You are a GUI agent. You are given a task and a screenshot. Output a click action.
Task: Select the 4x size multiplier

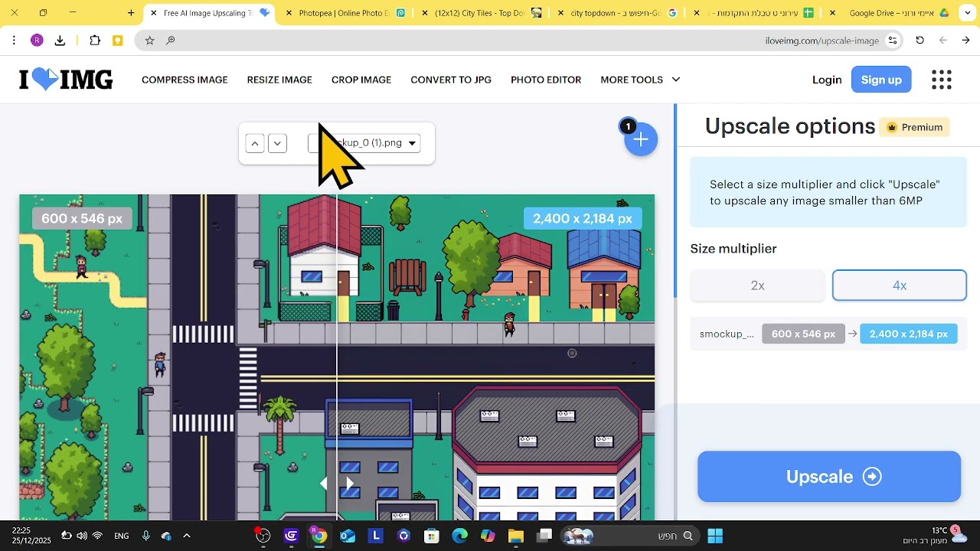coord(900,285)
